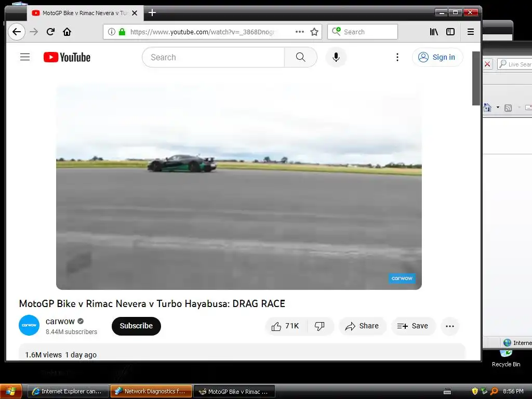
Task: Share this video
Action: coord(362,326)
